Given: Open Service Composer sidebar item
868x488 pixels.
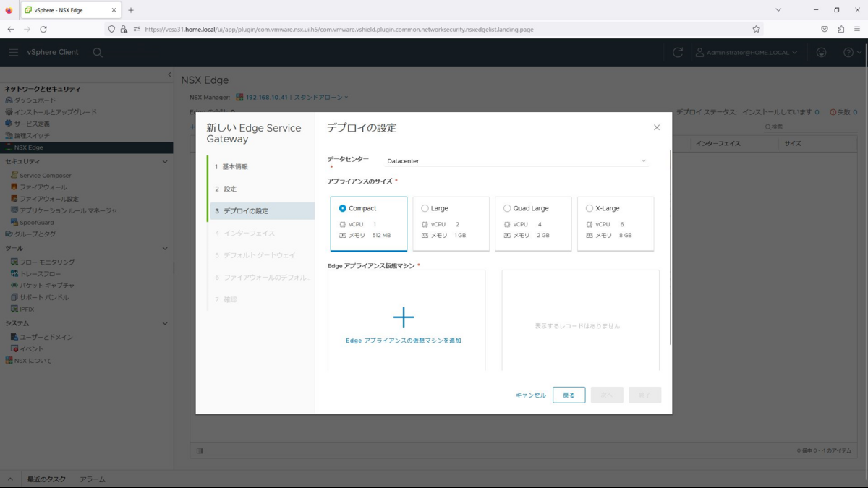Looking at the screenshot, I should (x=45, y=176).
